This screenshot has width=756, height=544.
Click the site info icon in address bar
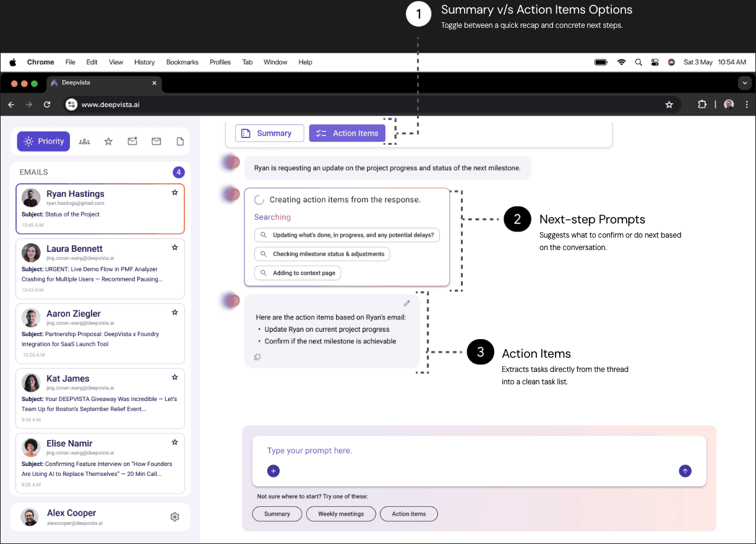71,105
